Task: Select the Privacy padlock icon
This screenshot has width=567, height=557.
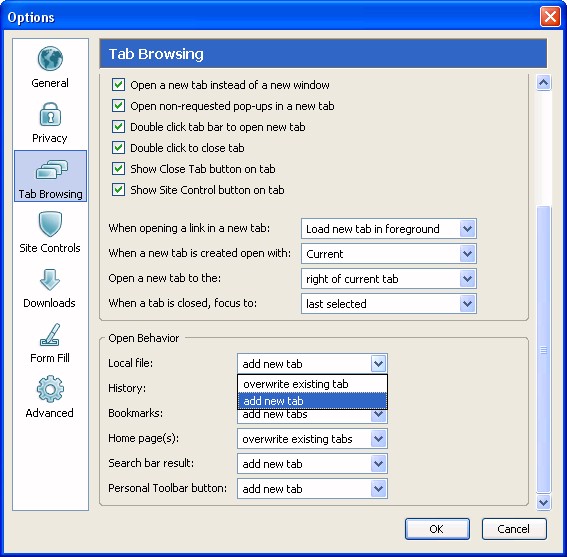Action: click(50, 114)
